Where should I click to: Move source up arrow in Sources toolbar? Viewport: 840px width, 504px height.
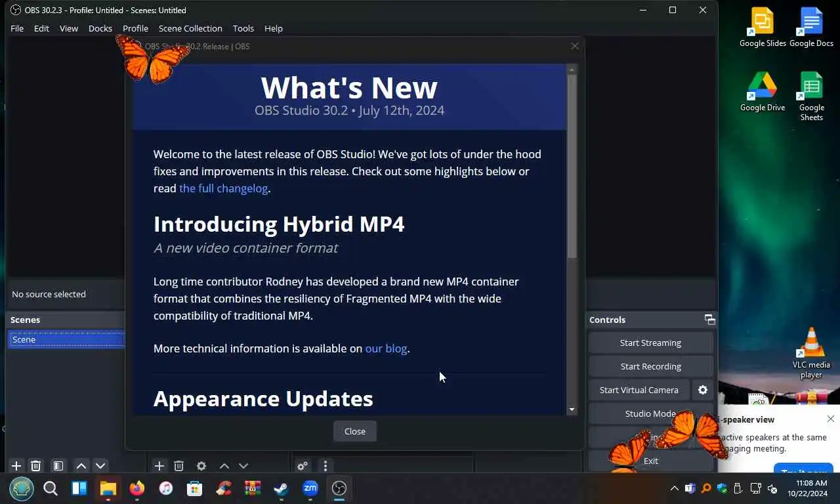(224, 466)
